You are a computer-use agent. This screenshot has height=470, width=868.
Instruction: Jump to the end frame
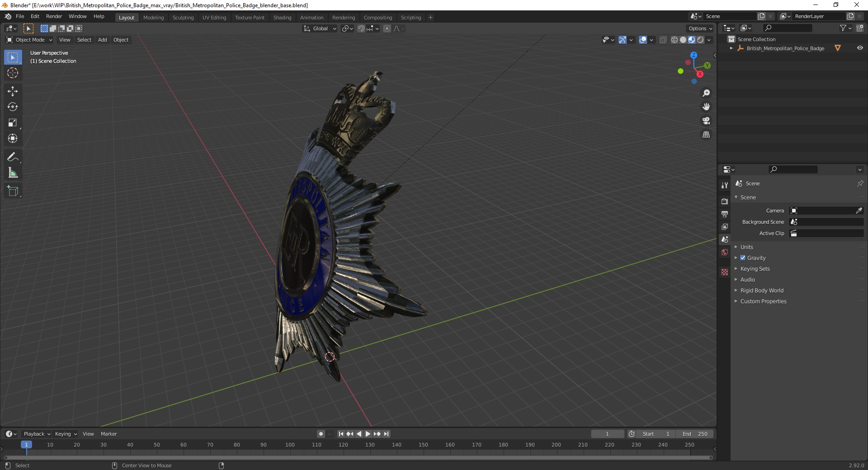[x=387, y=434]
